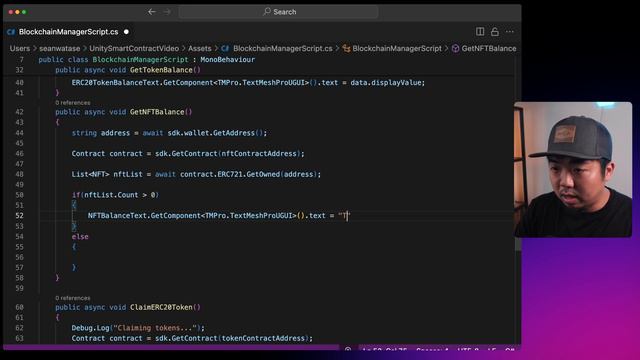This screenshot has height=360, width=640.
Task: Click the 'if(nftList.Count > 0)' condition
Action: click(115, 195)
